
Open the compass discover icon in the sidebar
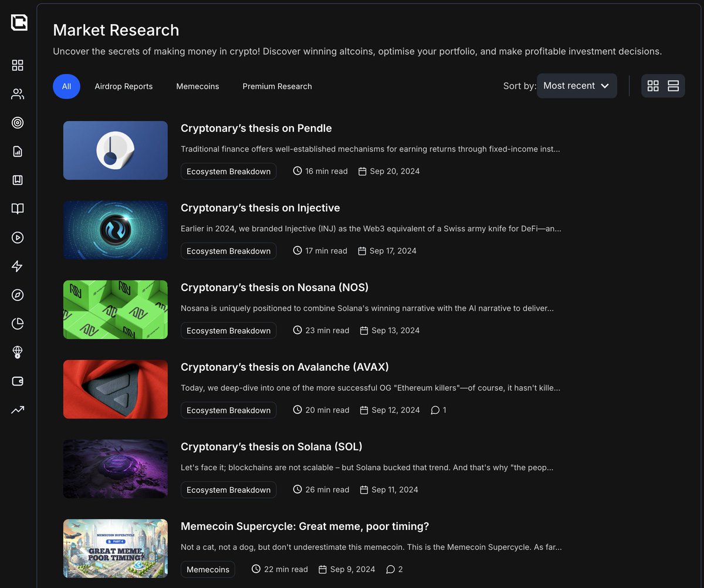coord(18,295)
